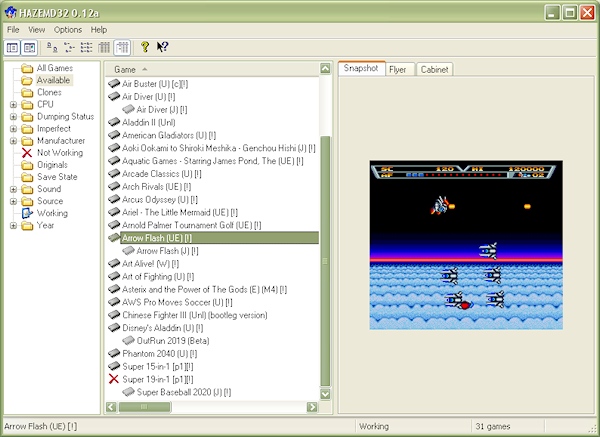Expand the Imperfect folder
600x437 pixels.
(x=13, y=129)
